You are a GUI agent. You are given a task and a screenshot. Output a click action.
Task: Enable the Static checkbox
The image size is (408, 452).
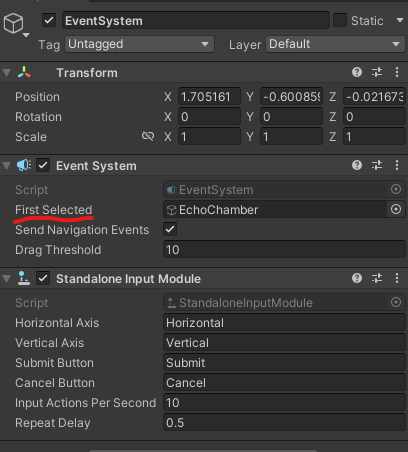pyautogui.click(x=340, y=21)
